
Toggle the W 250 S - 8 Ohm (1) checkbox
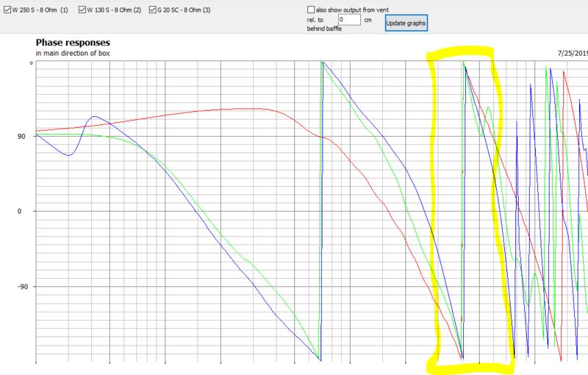tap(5, 10)
